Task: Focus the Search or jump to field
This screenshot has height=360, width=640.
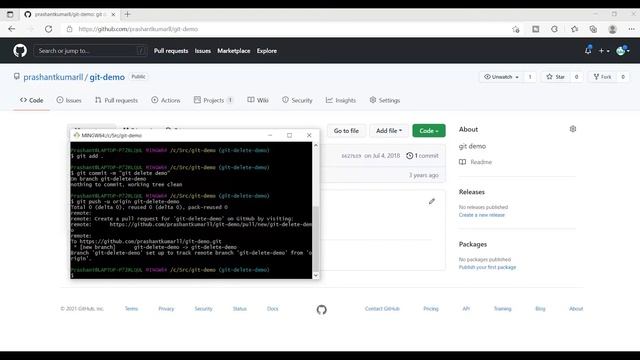Action: coord(90,51)
